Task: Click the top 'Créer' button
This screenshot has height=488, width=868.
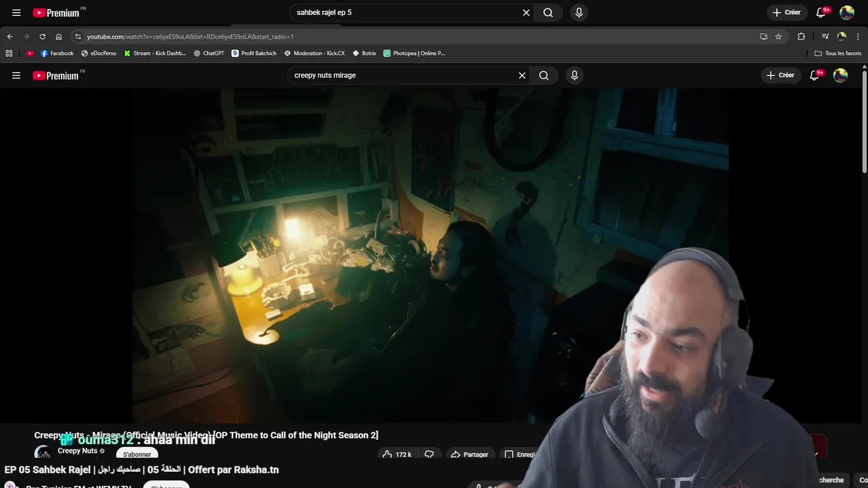Action: 786,12
